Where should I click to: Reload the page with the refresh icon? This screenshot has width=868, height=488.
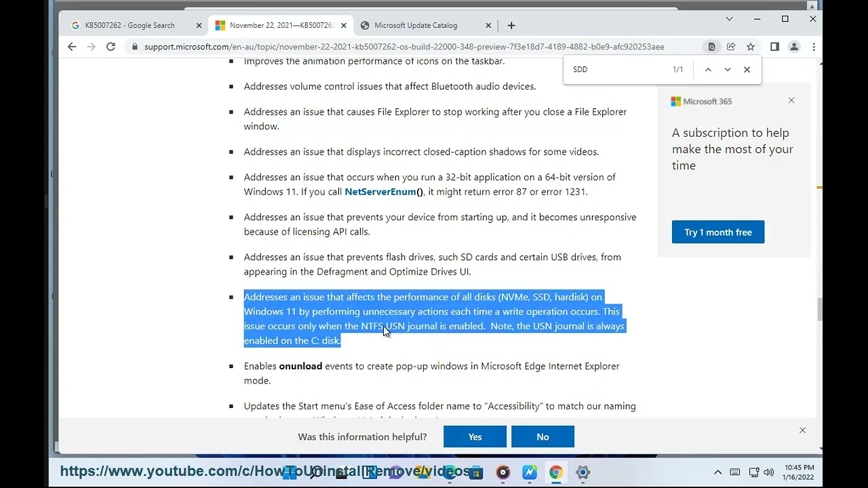[111, 47]
